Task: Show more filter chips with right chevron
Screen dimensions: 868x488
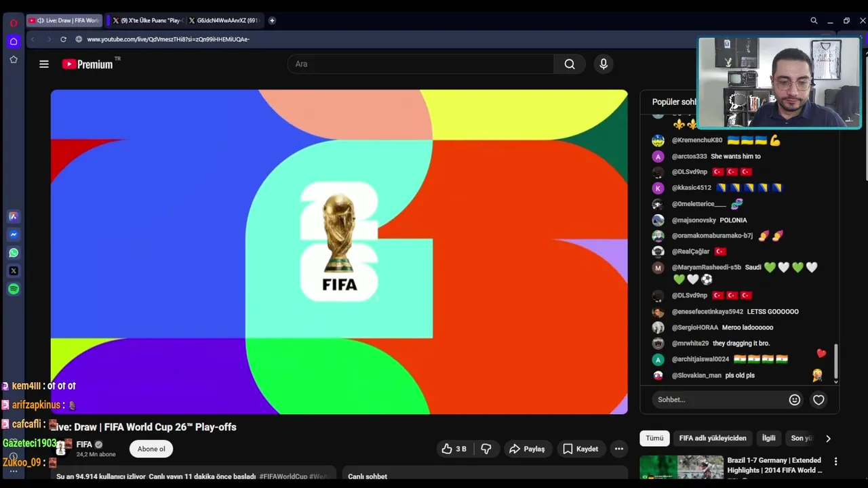Action: point(828,439)
